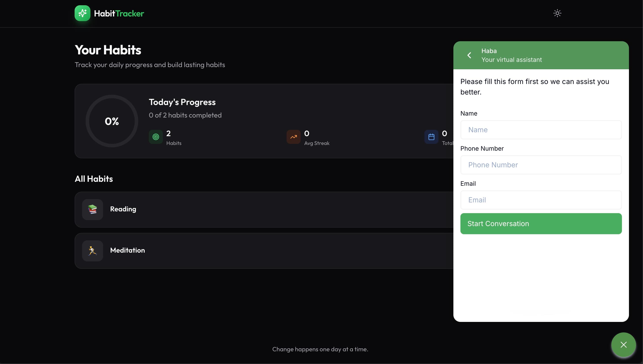This screenshot has width=643, height=364.
Task: Open the Reading habit row
Action: [x=264, y=209]
